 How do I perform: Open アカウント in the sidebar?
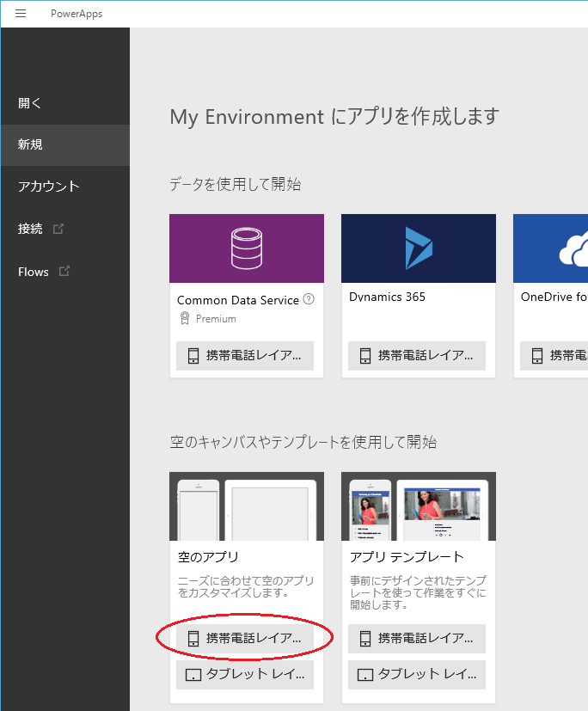(65, 187)
